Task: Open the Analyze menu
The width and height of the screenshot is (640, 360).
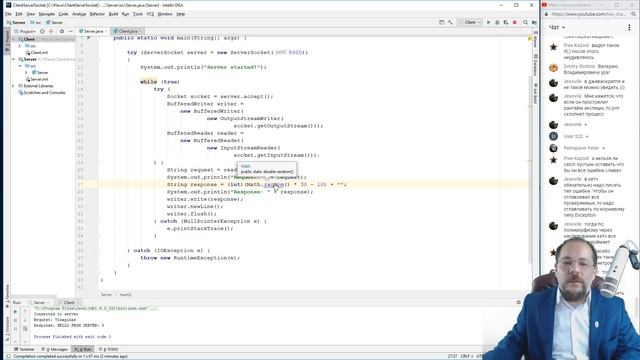Action: 79,14
